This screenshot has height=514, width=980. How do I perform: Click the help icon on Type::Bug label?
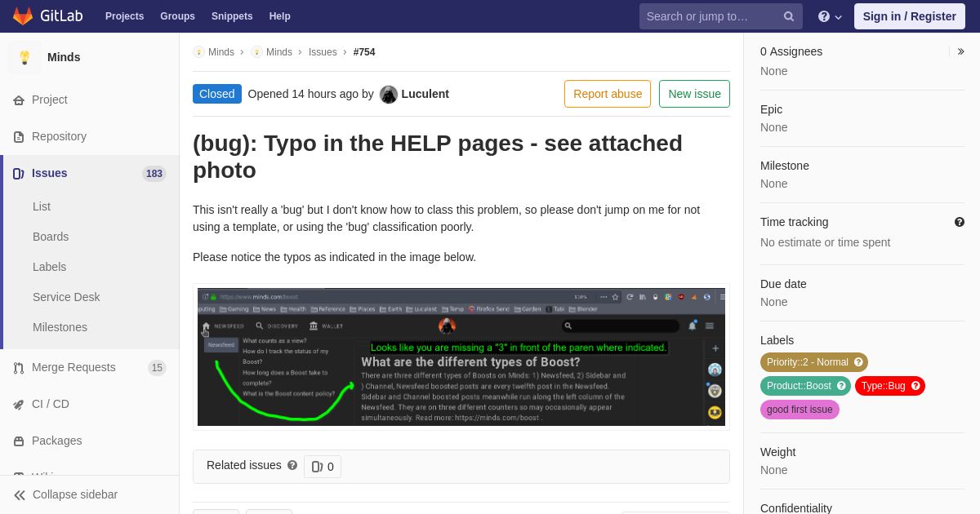coord(915,386)
